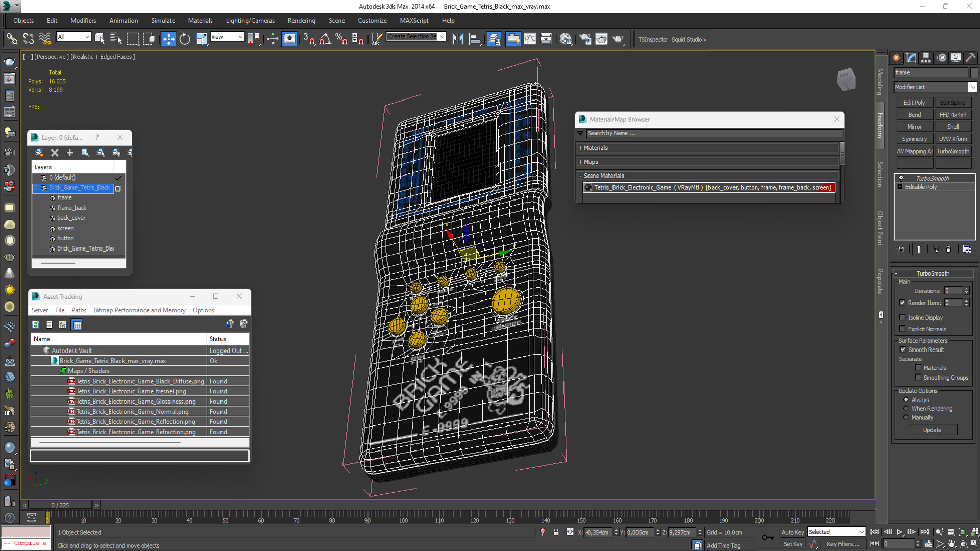Select the Link tool in the toolbar
980x551 pixels.
[x=11, y=39]
